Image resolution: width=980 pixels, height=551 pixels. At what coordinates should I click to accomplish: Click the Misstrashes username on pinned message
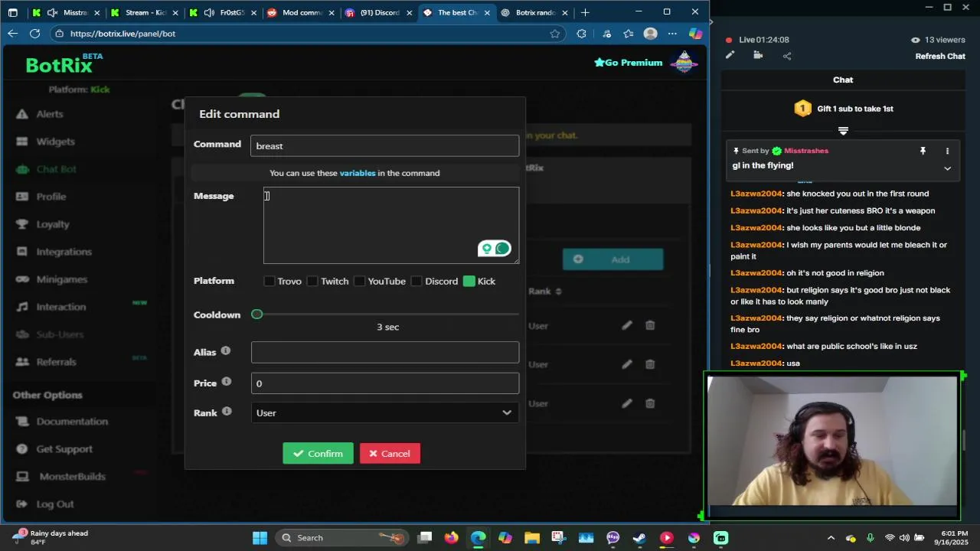(x=806, y=151)
